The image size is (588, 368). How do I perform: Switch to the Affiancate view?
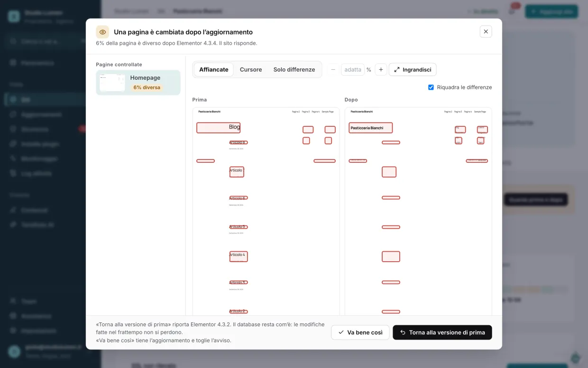(x=214, y=69)
